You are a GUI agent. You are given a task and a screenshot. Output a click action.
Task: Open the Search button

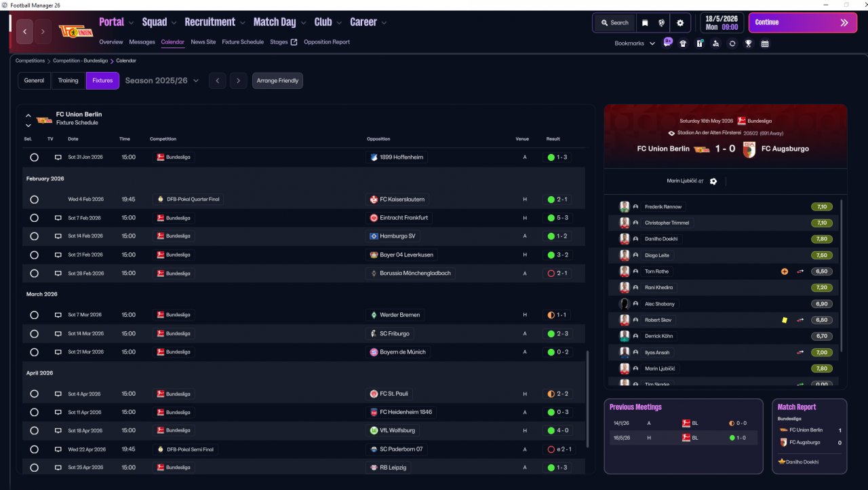click(x=615, y=22)
